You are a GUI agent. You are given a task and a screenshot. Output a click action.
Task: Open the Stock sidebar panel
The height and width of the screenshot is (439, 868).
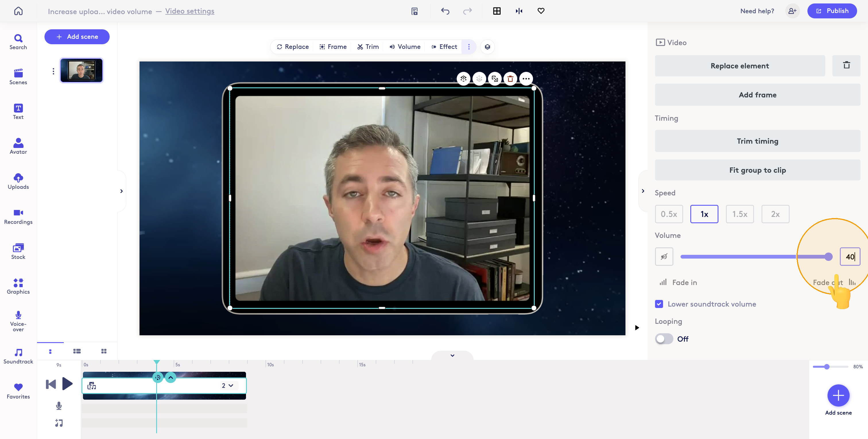click(18, 251)
